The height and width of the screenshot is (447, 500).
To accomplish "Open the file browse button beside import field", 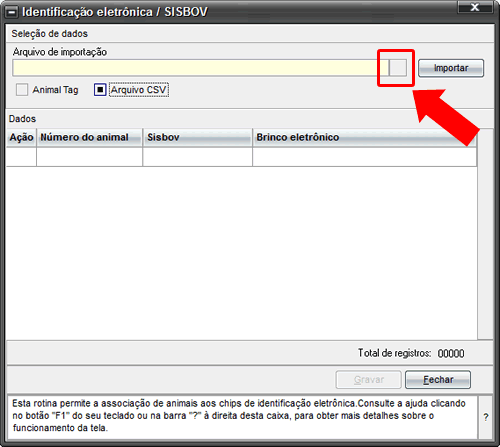I will coord(398,68).
